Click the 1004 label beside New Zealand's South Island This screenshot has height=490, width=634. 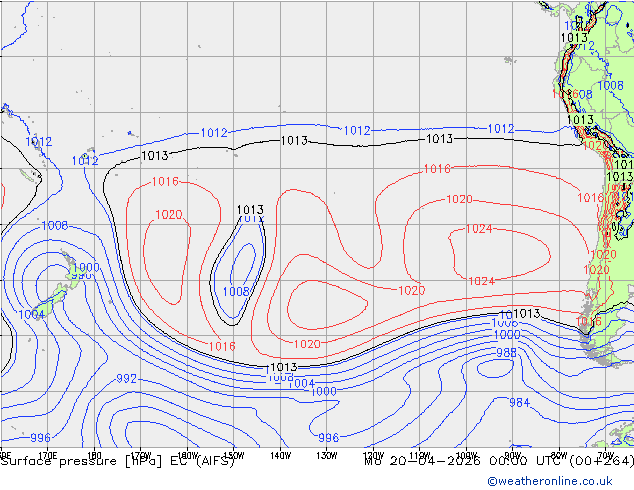click(31, 314)
